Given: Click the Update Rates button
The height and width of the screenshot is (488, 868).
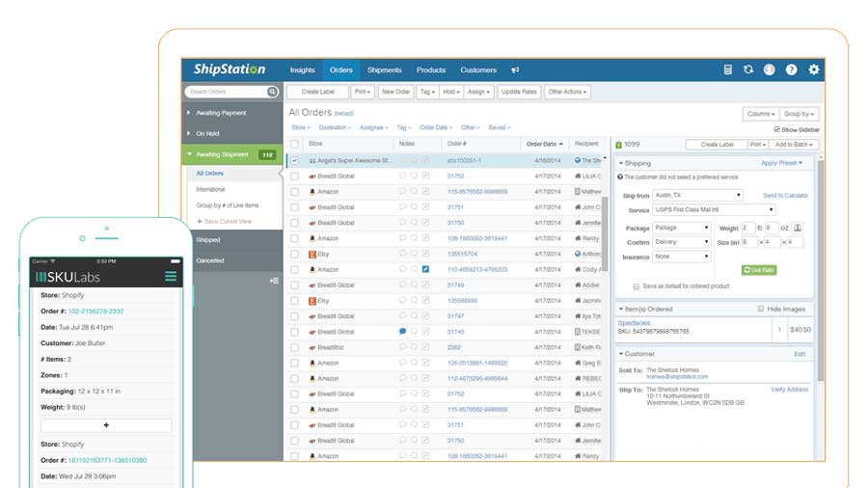Looking at the screenshot, I should click(519, 92).
